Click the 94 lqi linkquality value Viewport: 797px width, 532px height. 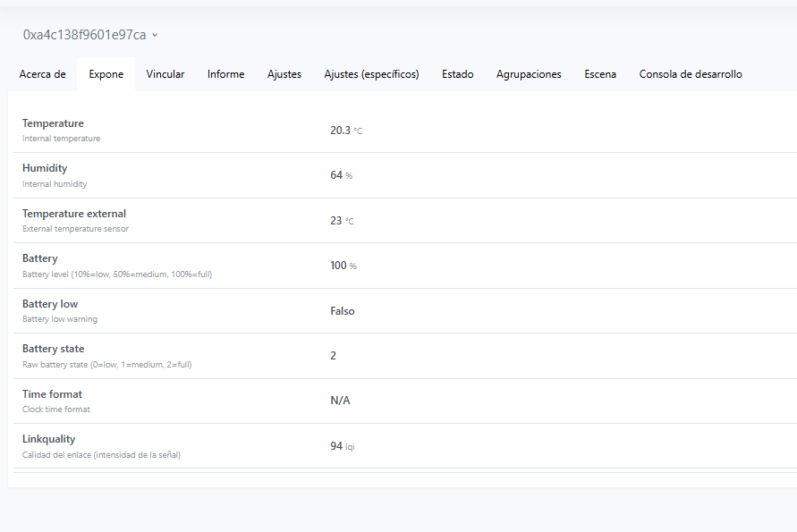pyautogui.click(x=343, y=445)
